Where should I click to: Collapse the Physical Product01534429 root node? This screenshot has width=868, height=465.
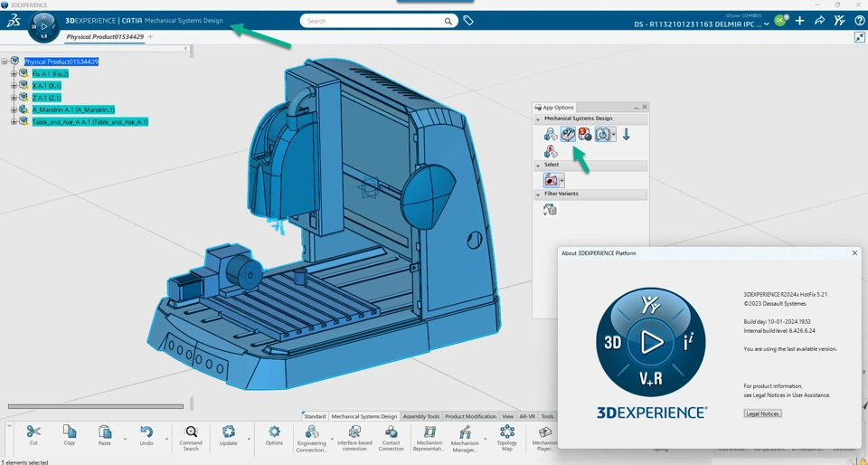(5, 62)
